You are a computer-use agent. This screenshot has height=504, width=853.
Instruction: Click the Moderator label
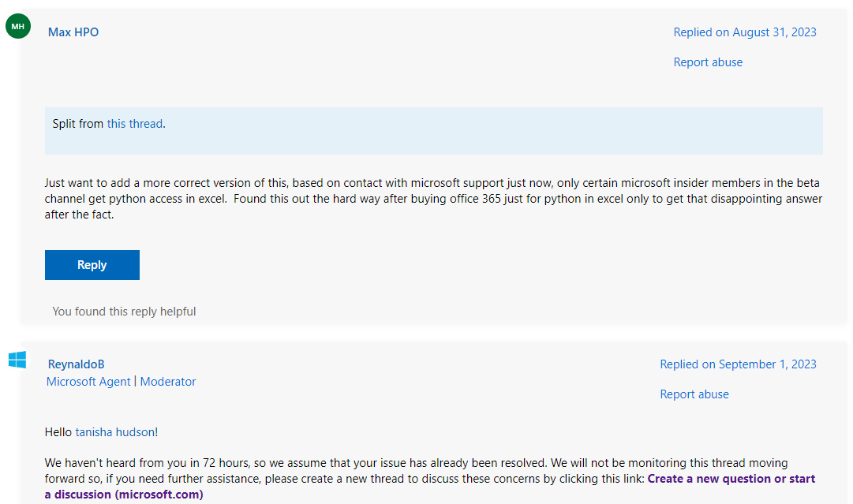click(168, 382)
